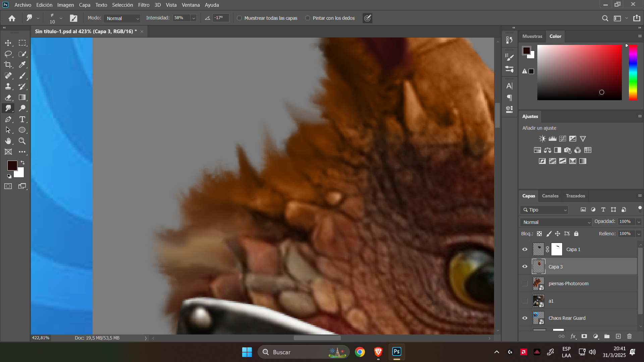The height and width of the screenshot is (362, 644).
Task: Create a new group folder icon
Action: pyautogui.click(x=607, y=336)
